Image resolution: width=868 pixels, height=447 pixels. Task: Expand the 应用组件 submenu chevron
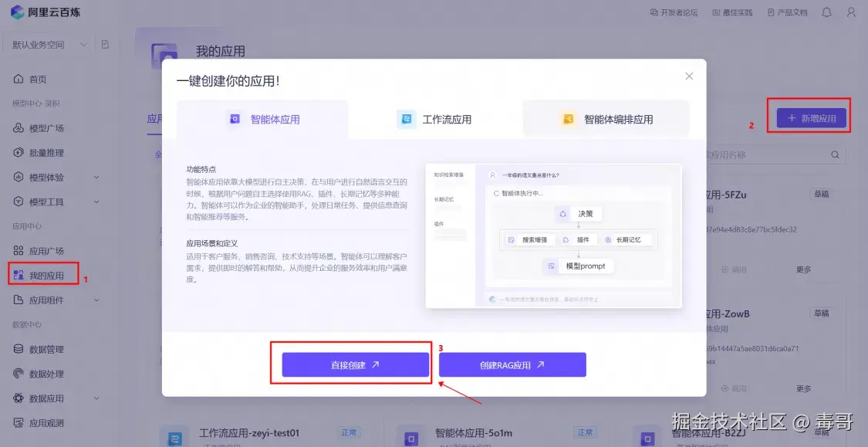click(x=96, y=300)
